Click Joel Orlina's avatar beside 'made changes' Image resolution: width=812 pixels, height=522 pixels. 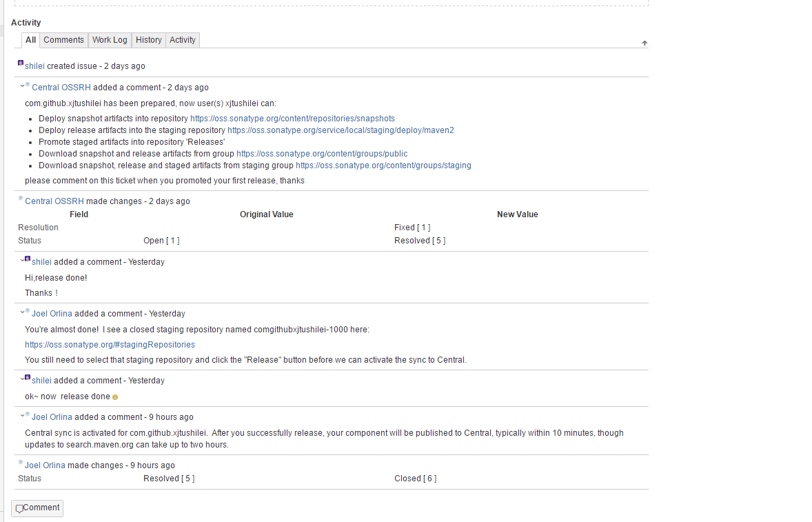pyautogui.click(x=21, y=462)
